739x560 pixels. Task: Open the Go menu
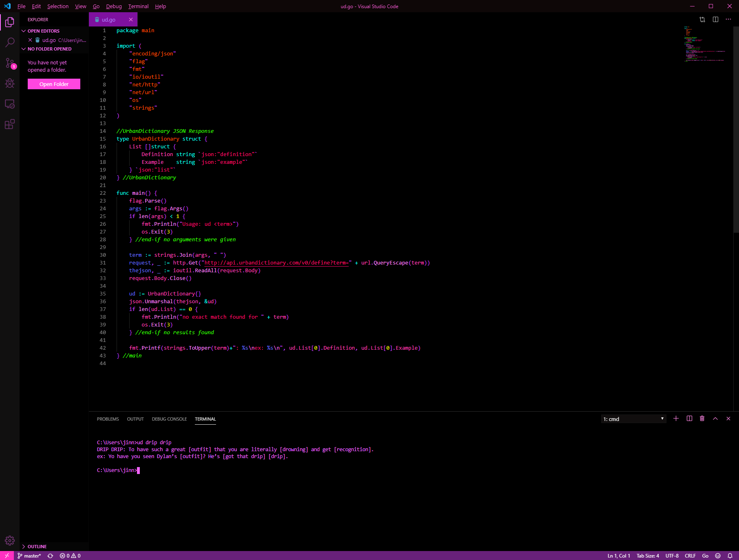pyautogui.click(x=96, y=6)
